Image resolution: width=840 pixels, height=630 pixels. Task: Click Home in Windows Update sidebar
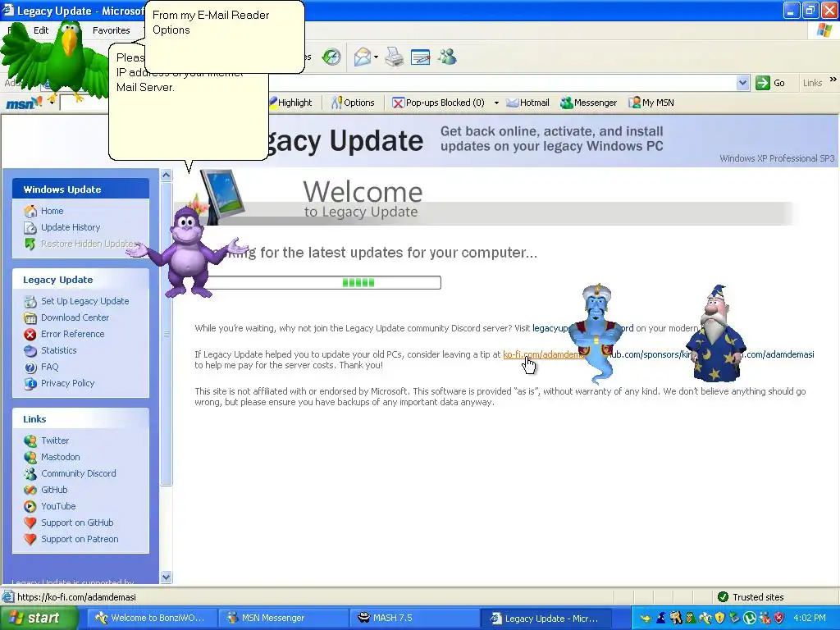tap(52, 211)
